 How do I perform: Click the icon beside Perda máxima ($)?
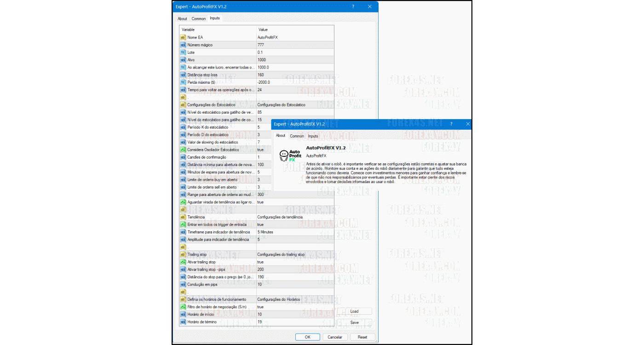click(183, 82)
